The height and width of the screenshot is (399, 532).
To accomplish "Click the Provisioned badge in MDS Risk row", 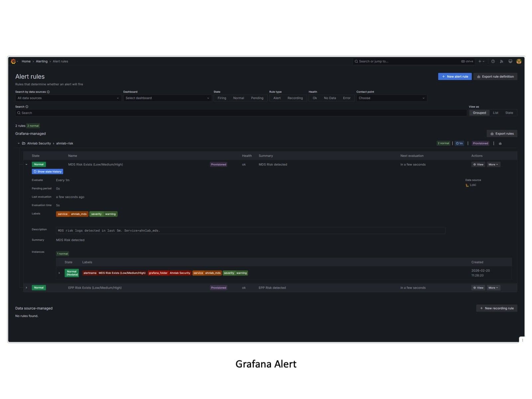I will click(218, 165).
